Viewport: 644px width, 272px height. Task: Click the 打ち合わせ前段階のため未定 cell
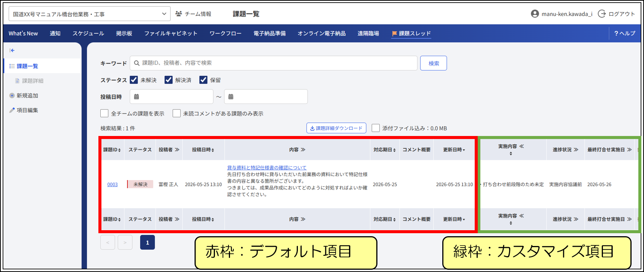coord(513,185)
